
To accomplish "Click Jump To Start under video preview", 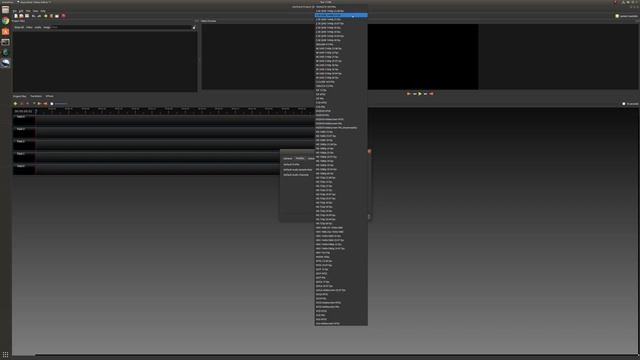I will [x=408, y=93].
